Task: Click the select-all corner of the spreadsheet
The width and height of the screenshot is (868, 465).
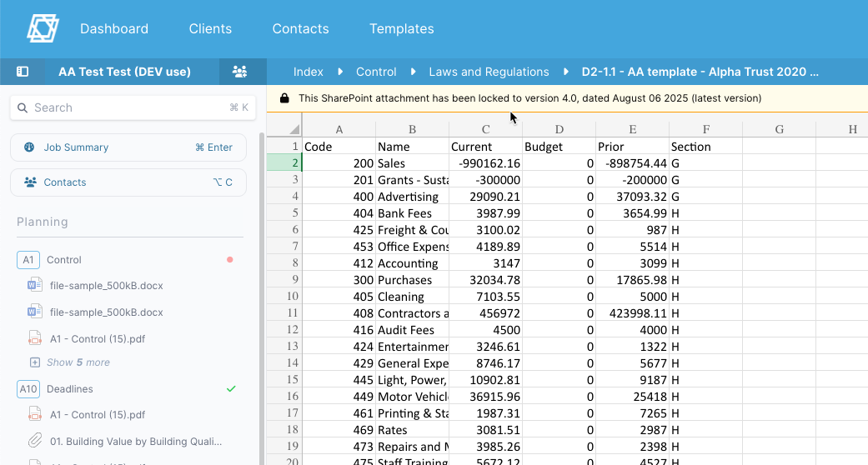Action: click(x=294, y=129)
